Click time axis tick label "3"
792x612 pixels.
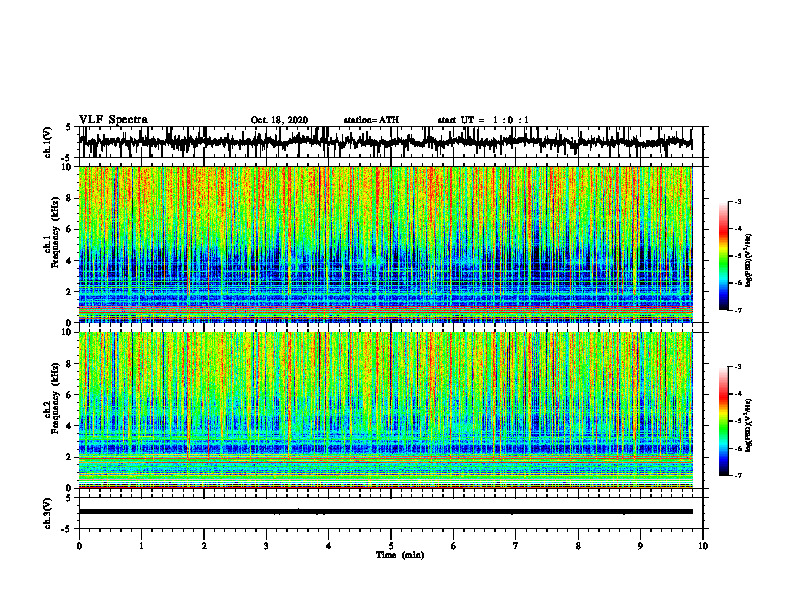pyautogui.click(x=266, y=546)
